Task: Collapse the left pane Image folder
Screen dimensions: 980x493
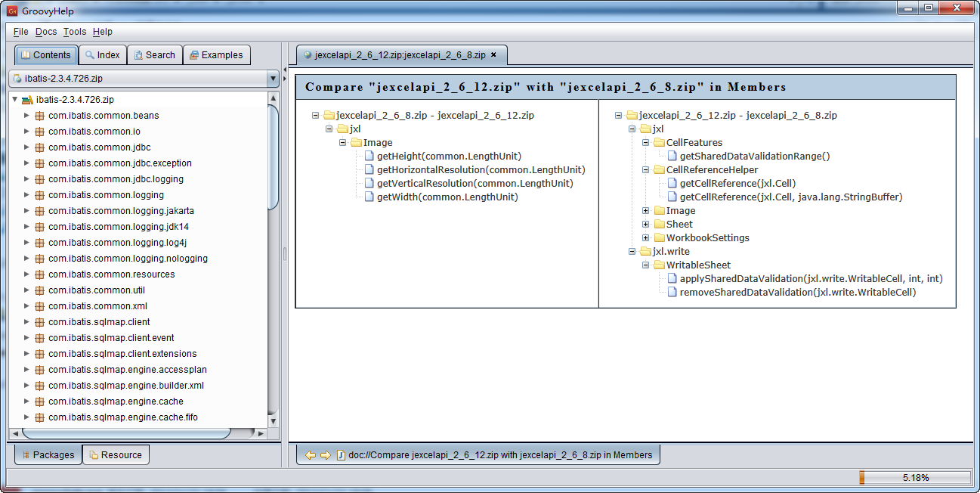Action: point(342,143)
